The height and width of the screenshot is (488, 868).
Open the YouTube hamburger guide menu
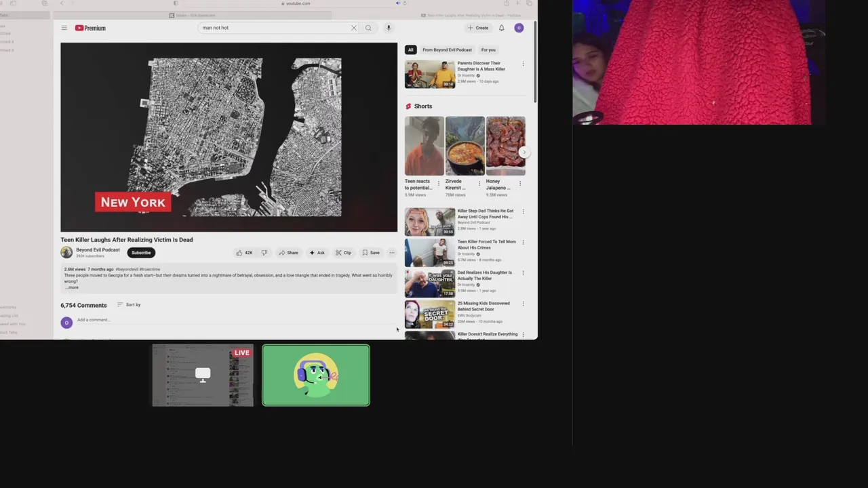coord(64,28)
